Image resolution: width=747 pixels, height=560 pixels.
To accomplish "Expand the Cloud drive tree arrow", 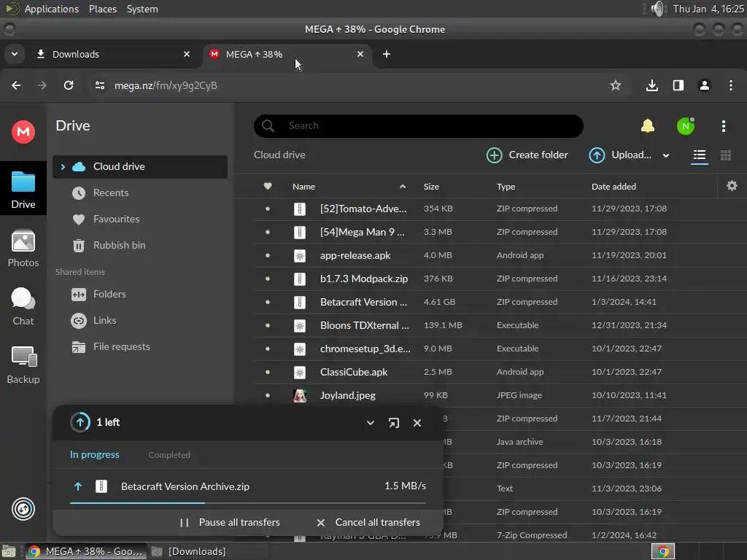I will tap(63, 167).
